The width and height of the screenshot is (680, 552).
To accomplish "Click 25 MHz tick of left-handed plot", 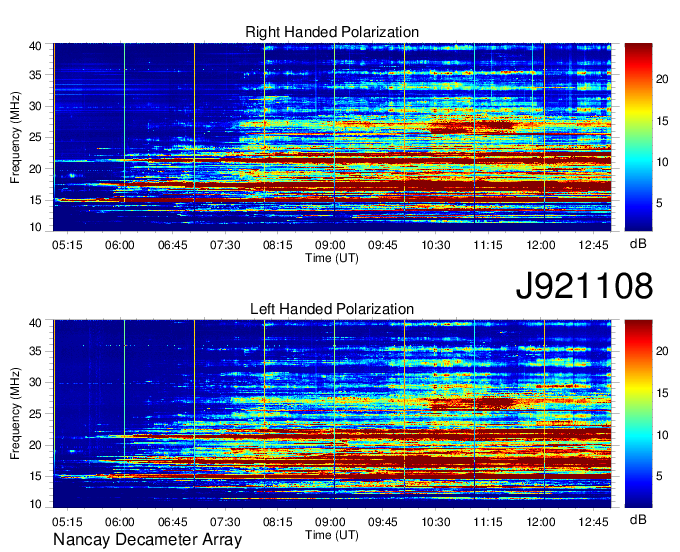I will point(35,414).
